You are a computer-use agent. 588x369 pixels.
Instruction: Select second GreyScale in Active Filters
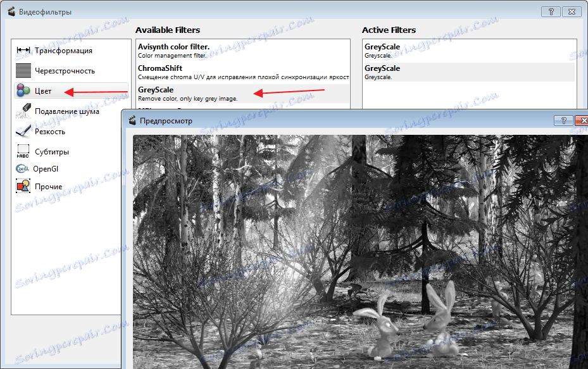coord(469,72)
